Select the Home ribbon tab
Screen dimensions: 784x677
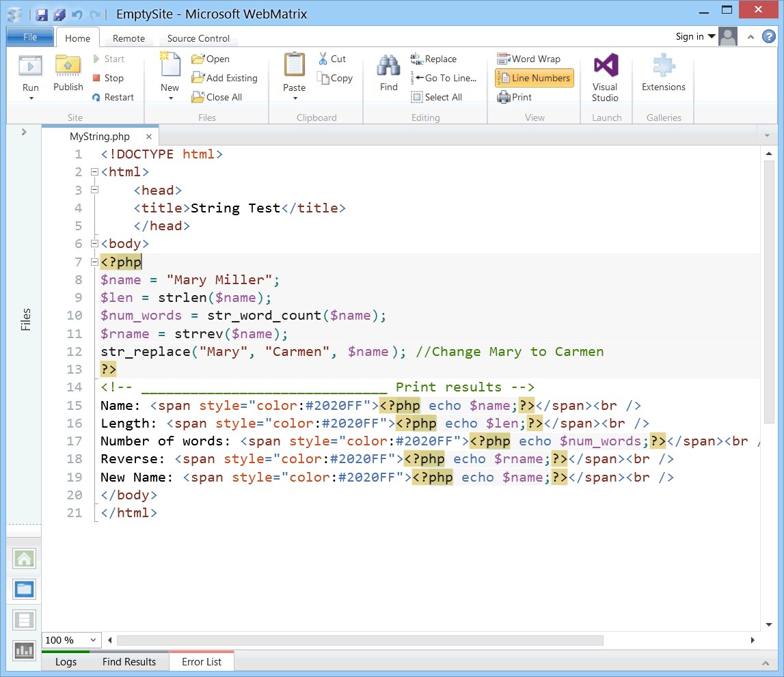tap(77, 38)
